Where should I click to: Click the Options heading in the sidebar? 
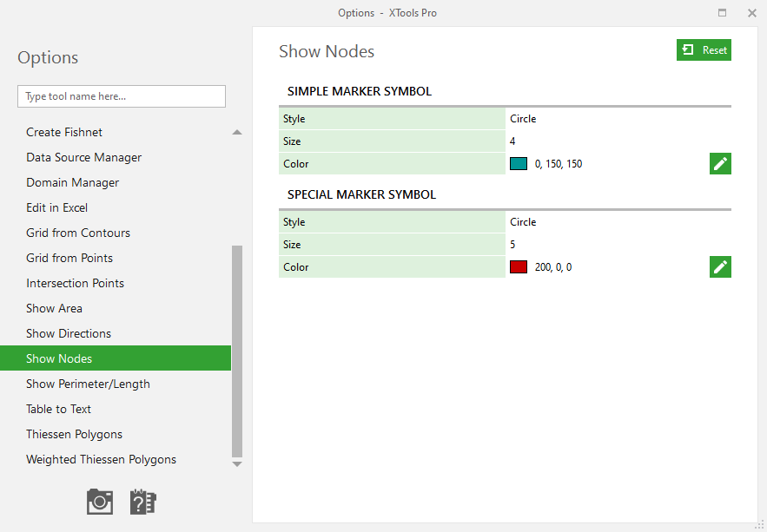click(48, 57)
